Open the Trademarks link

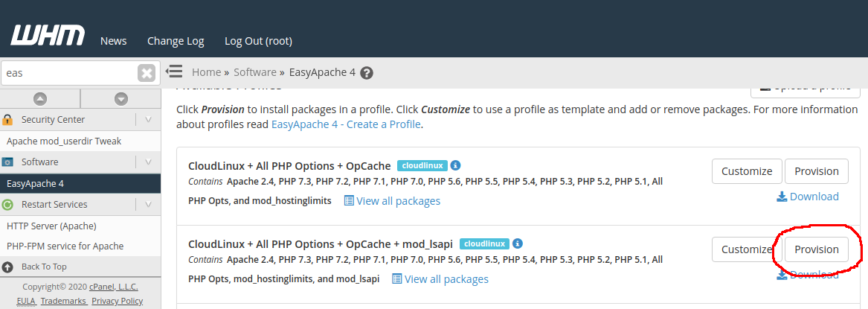click(x=63, y=302)
